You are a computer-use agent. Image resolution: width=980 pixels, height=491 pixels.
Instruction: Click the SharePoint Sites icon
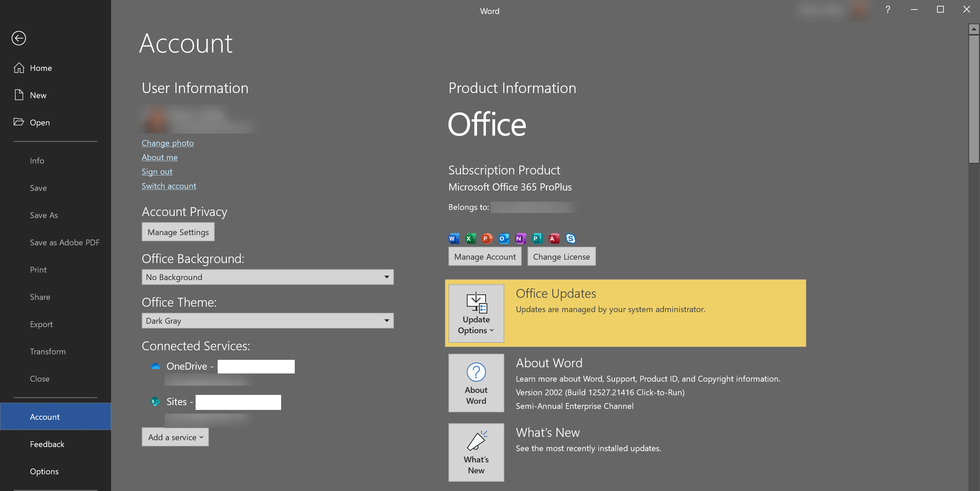(x=155, y=401)
